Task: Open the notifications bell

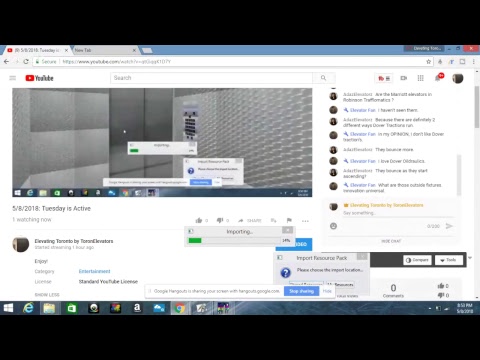Action: 438,78
